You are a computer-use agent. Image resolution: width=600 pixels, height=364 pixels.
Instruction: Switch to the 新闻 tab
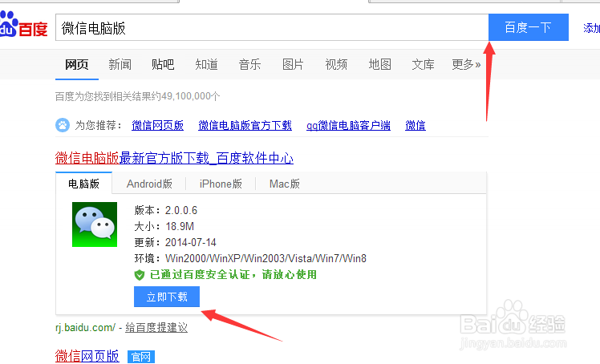[120, 64]
